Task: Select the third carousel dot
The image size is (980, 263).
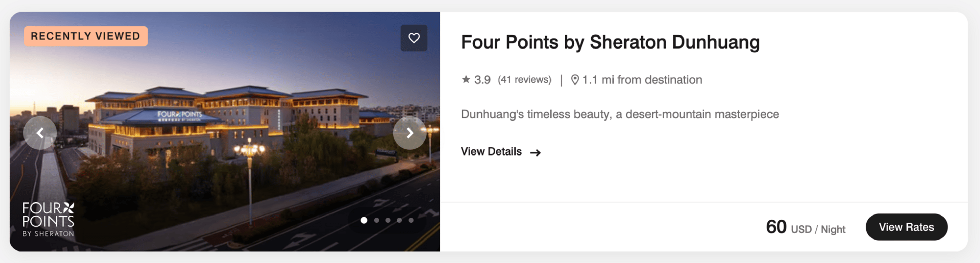Action: coord(388,220)
